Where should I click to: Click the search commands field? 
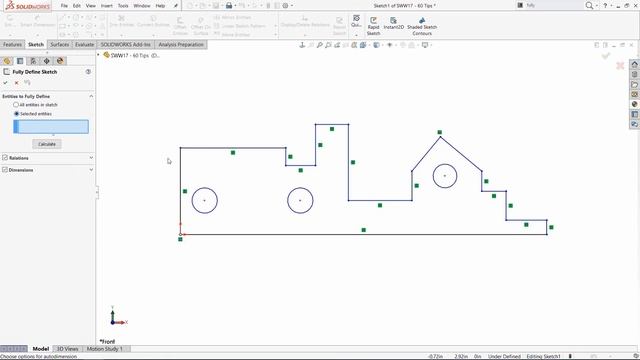click(x=549, y=5)
